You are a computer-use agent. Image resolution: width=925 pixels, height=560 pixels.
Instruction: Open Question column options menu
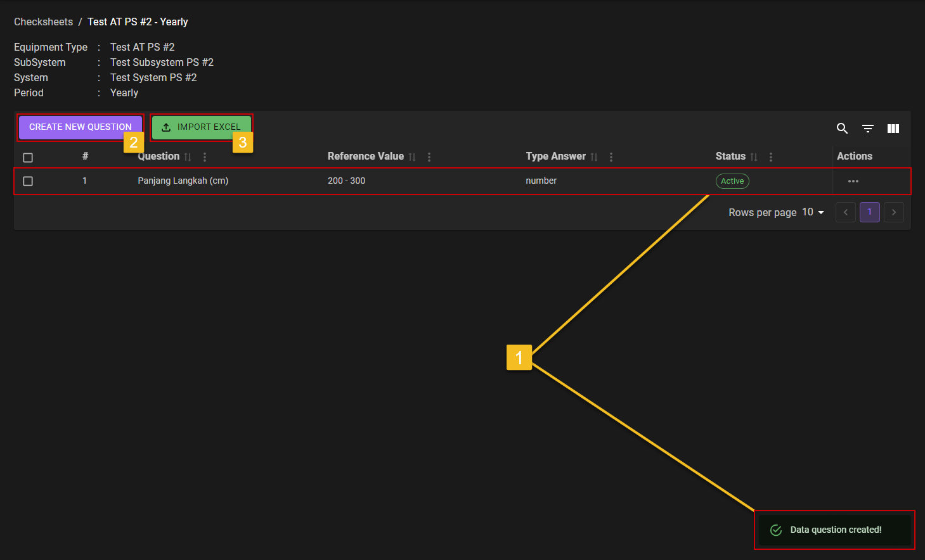coord(205,157)
